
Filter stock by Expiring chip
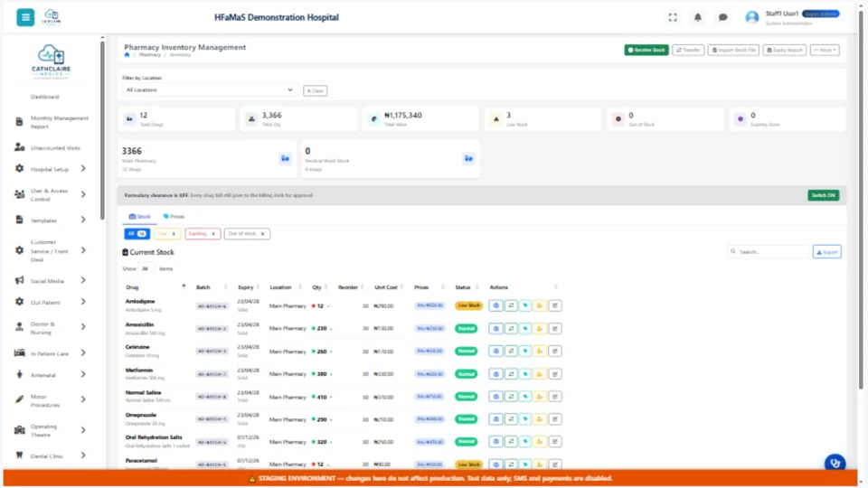[203, 234]
